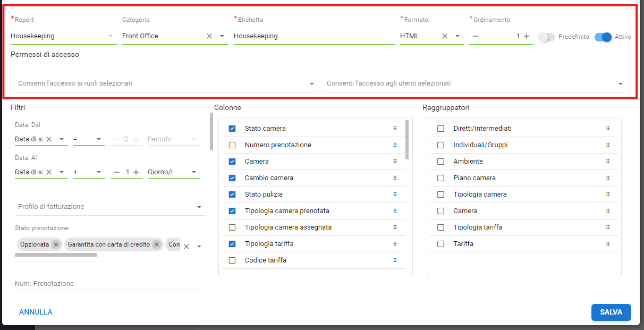This screenshot has height=330, width=644.
Task: Click the drag handle beside Tipologia tariffa column
Action: pos(395,244)
